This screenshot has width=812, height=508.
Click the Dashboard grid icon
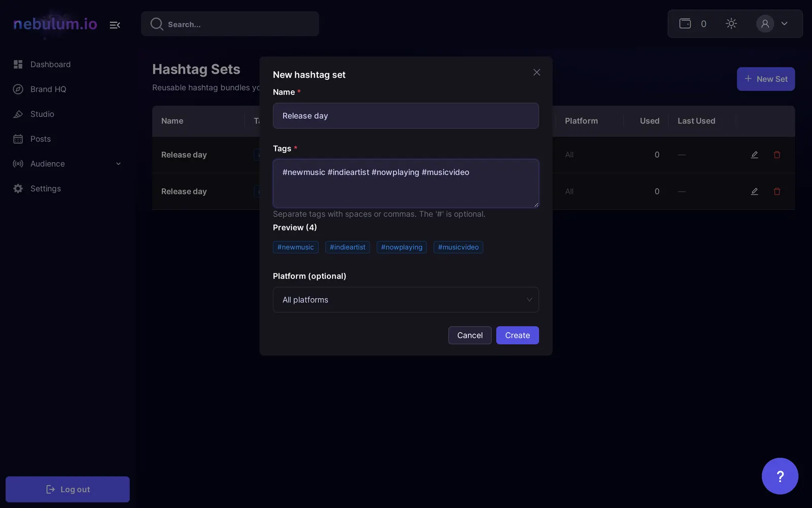click(18, 65)
